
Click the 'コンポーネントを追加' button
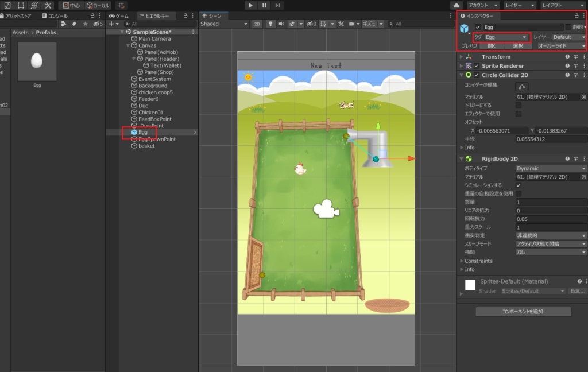click(x=523, y=312)
